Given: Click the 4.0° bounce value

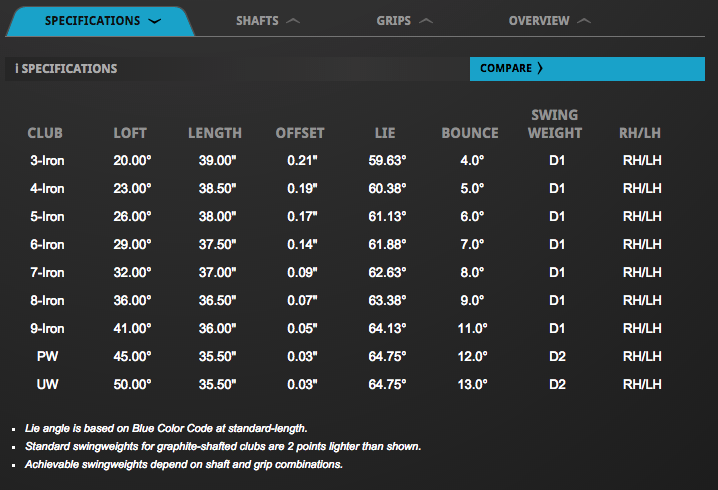Looking at the screenshot, I should tap(472, 161).
